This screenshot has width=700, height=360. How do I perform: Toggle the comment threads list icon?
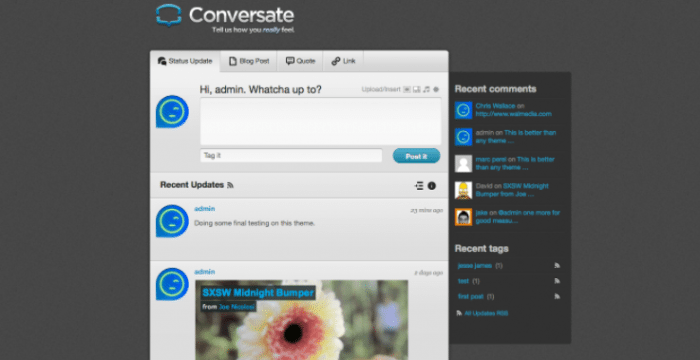pos(419,186)
